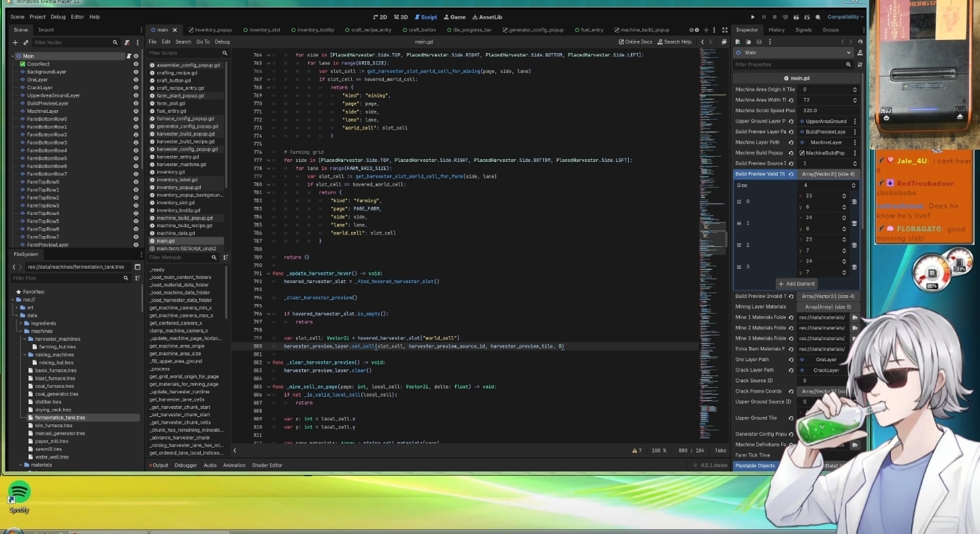Click the Instantiate Child Scene link icon
The height and width of the screenshot is (534, 980).
pyautogui.click(x=26, y=42)
